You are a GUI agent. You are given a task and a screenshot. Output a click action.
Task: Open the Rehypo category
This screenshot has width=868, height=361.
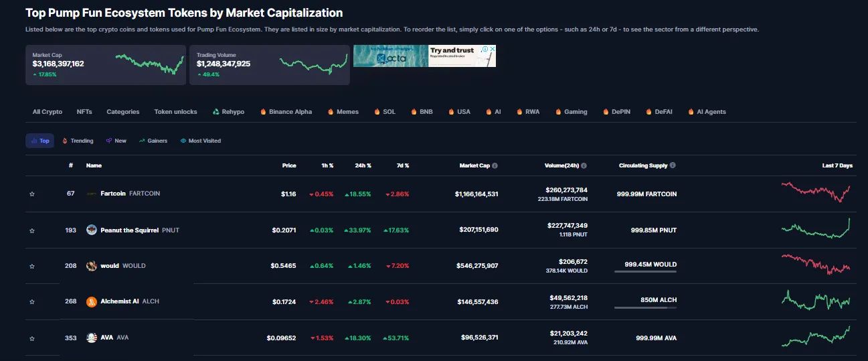pyautogui.click(x=228, y=112)
